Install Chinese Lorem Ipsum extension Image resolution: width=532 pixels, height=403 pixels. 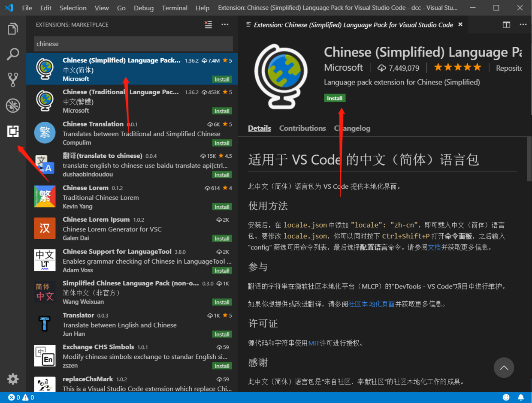click(222, 238)
